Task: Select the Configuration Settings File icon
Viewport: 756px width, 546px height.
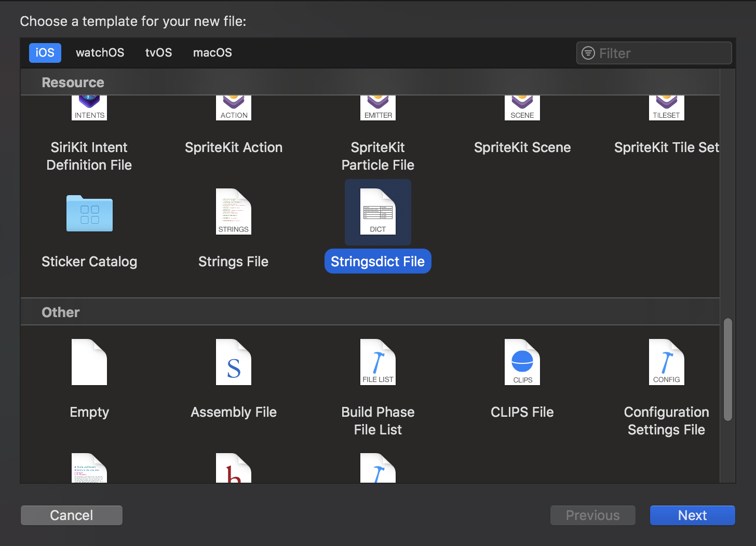Action: point(667,362)
